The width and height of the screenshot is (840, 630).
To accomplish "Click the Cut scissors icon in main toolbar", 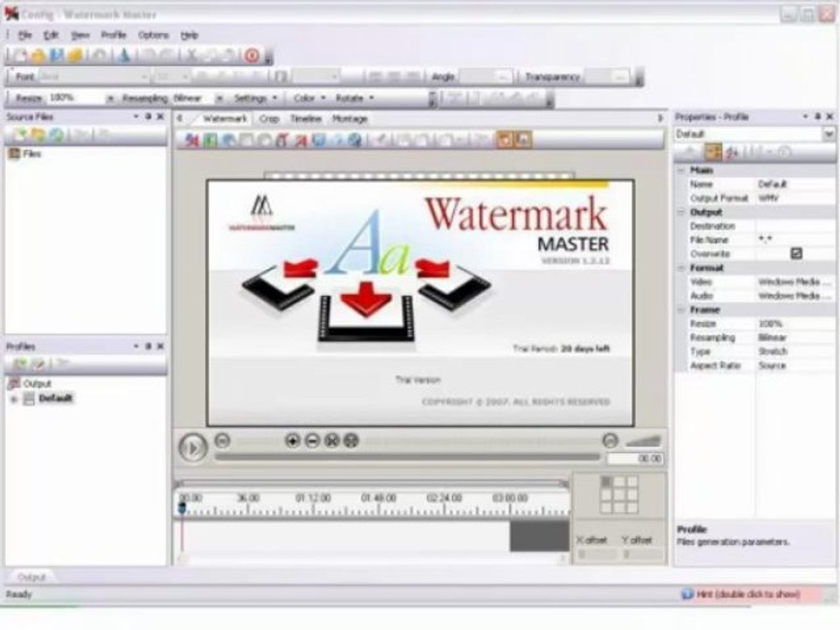I will [x=192, y=56].
